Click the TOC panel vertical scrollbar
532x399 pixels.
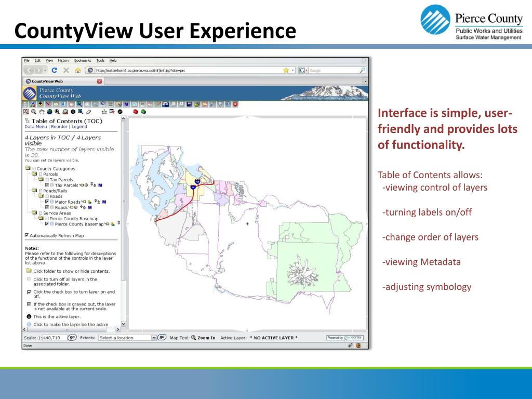(x=124, y=220)
